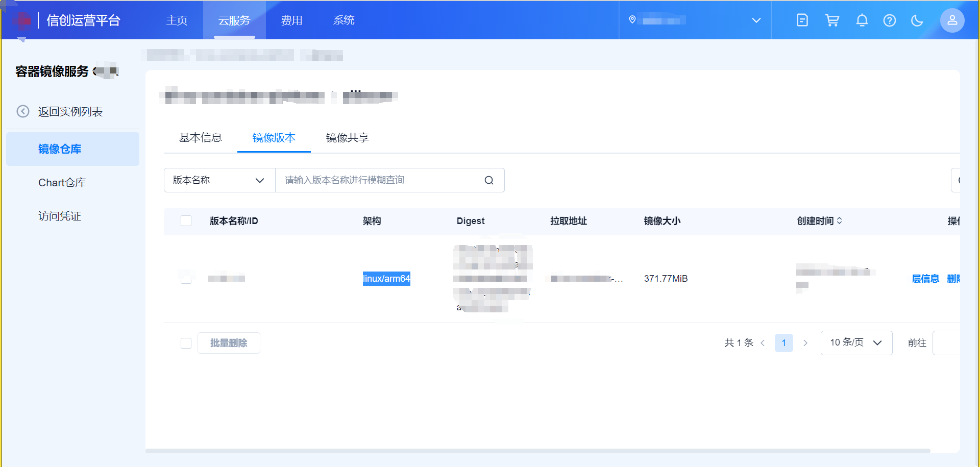Open the help question mark icon

click(x=890, y=20)
